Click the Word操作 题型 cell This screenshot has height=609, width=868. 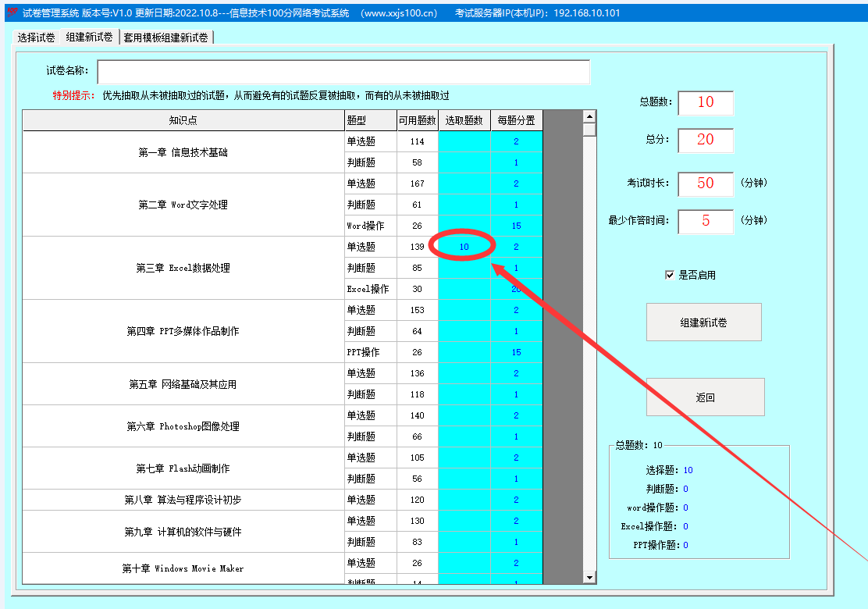pyautogui.click(x=371, y=226)
